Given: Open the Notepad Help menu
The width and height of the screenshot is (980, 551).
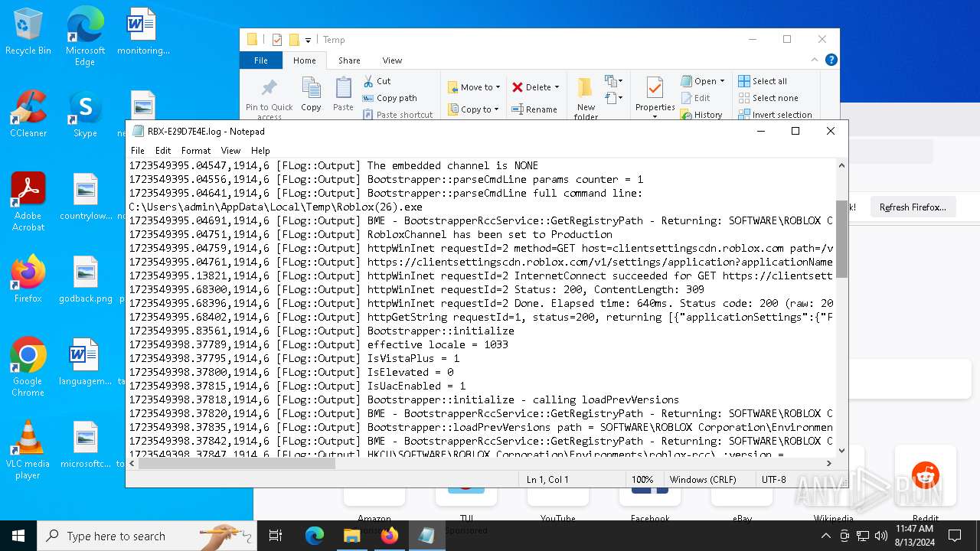Looking at the screenshot, I should pyautogui.click(x=260, y=151).
